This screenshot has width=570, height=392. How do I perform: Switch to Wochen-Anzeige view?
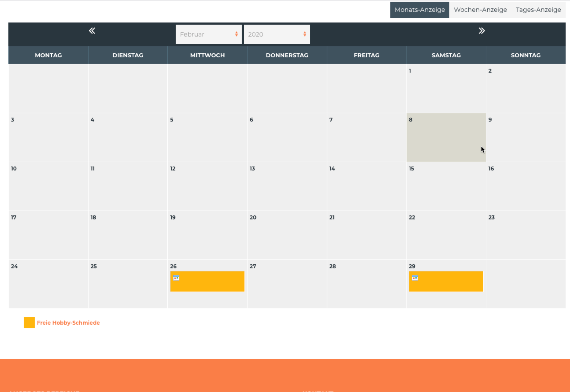coord(480,10)
